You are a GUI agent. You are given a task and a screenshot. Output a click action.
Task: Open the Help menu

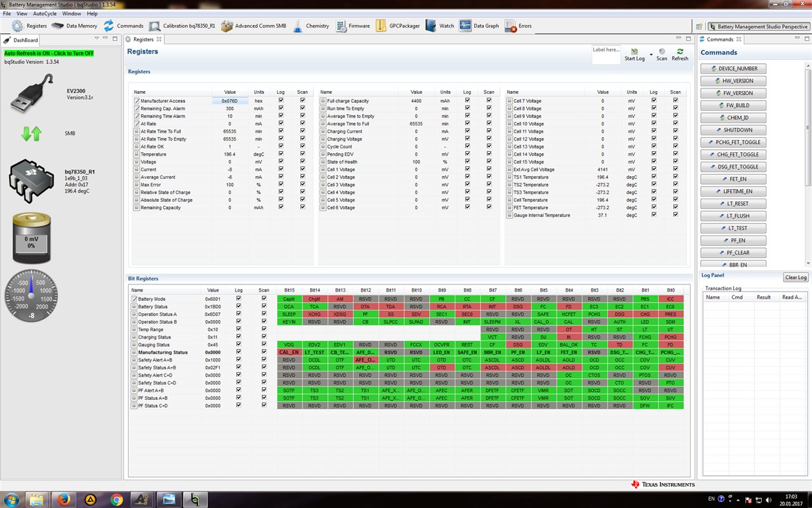point(92,13)
